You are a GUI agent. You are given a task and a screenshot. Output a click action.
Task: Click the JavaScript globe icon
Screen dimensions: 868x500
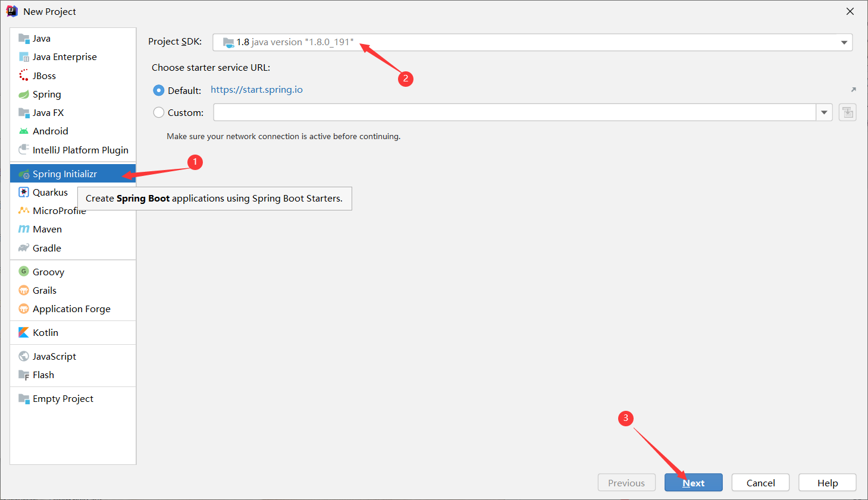[x=24, y=356]
